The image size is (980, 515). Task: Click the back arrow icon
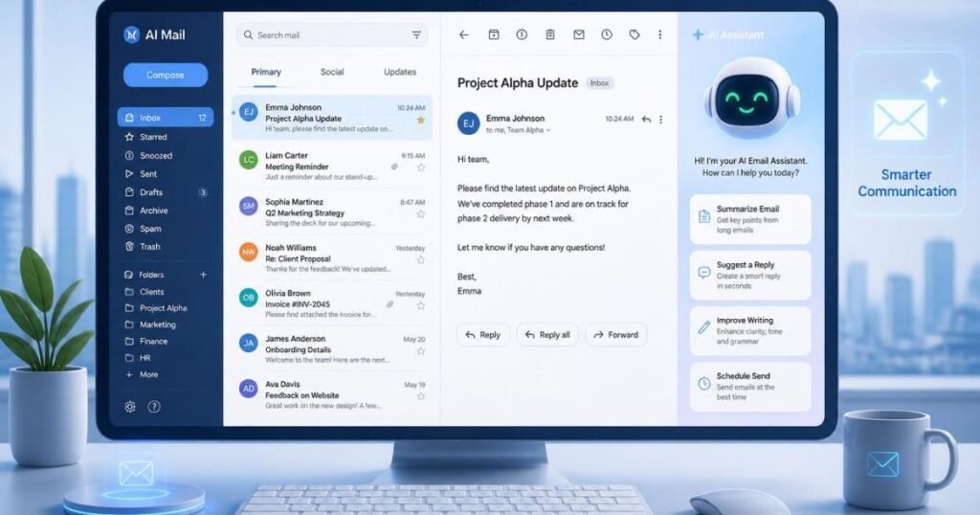click(464, 35)
